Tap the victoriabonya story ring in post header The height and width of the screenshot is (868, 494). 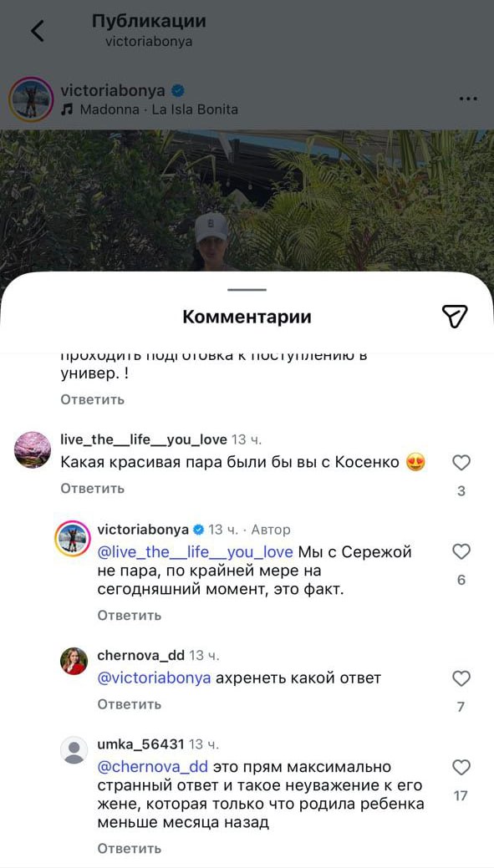(x=31, y=99)
